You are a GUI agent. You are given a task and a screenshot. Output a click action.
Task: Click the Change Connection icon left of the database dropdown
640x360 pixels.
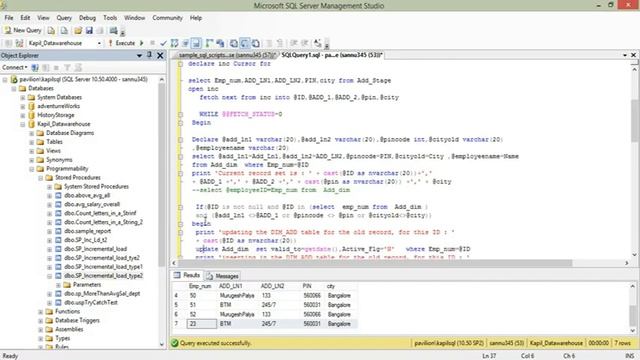click(x=19, y=43)
